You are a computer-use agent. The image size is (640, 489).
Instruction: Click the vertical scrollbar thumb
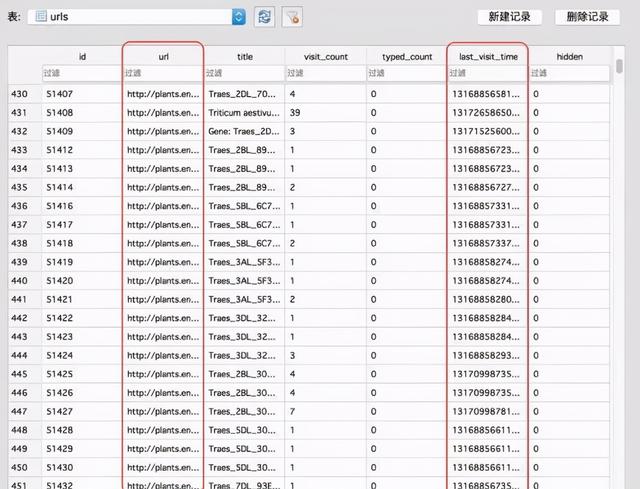click(x=620, y=66)
